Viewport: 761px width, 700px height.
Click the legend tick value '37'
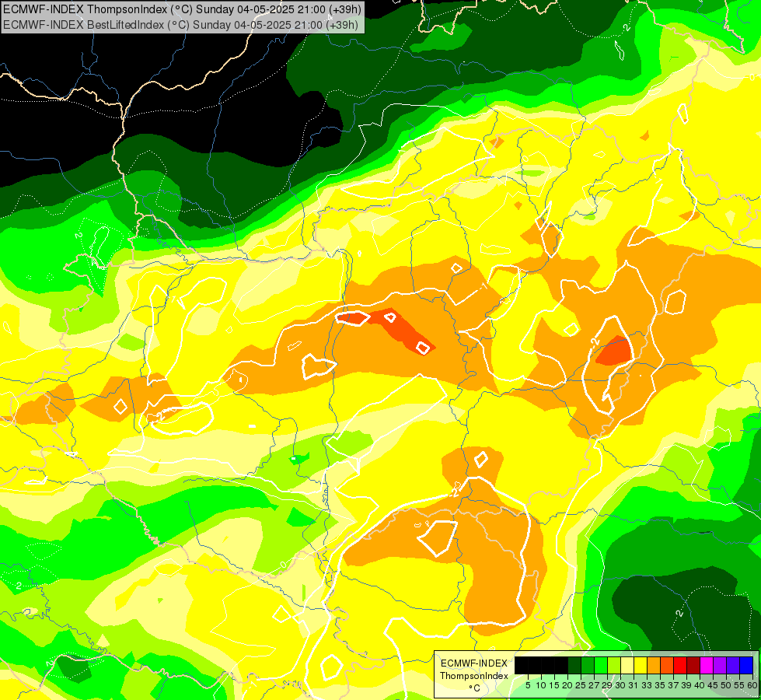pos(674,685)
